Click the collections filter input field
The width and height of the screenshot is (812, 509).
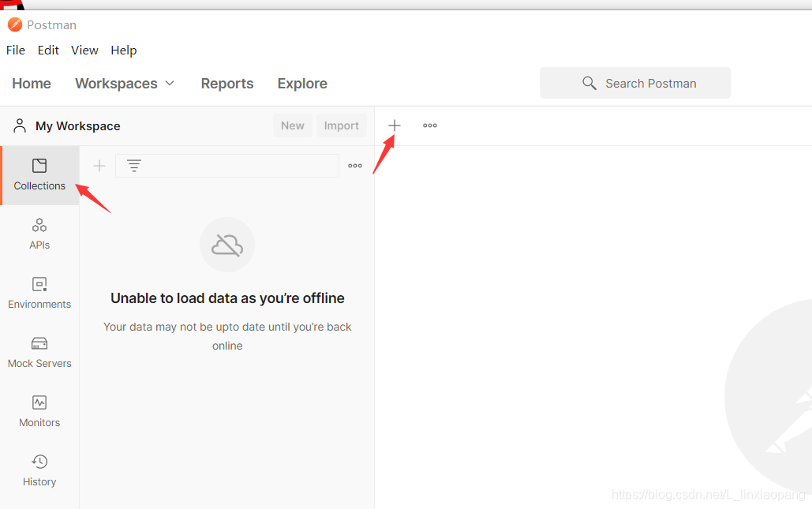click(227, 166)
